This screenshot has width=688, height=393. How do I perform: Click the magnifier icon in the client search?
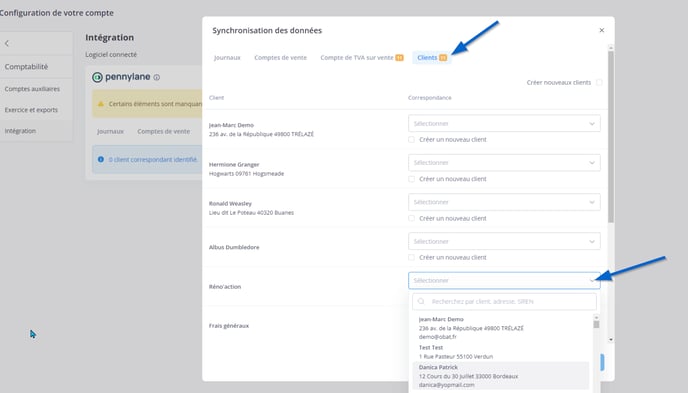[x=421, y=301]
